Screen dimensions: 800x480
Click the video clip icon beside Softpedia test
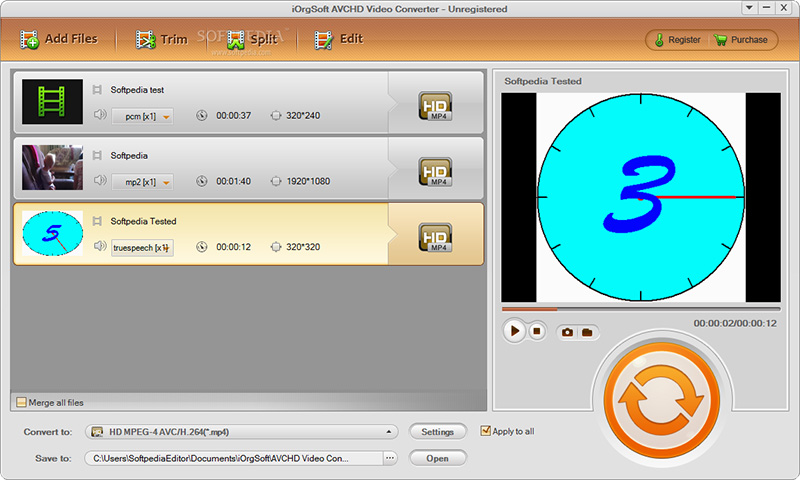point(97,90)
